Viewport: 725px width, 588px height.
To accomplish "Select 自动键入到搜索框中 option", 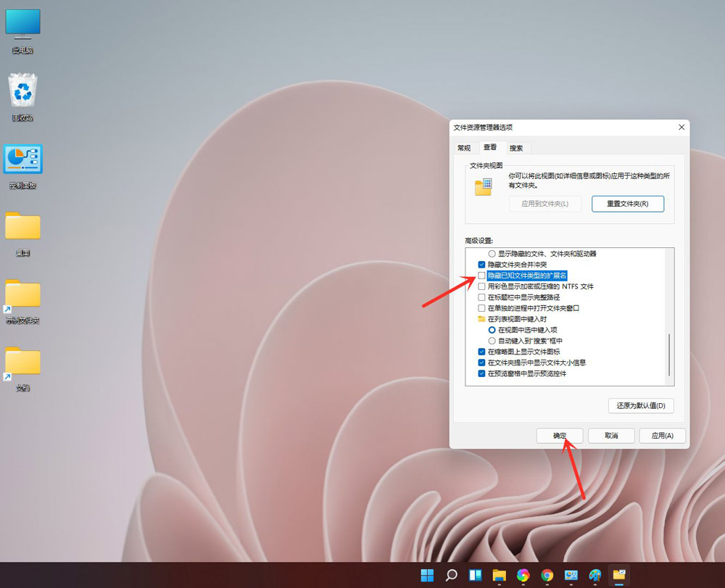I will point(494,341).
